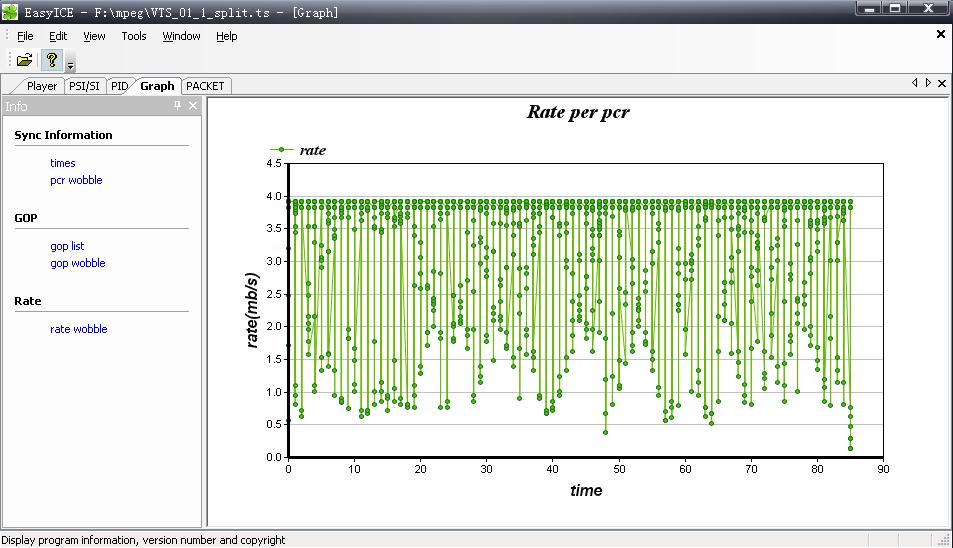Click the 90 x-axis tick value
Viewport: 953px width, 548px height.
click(882, 469)
